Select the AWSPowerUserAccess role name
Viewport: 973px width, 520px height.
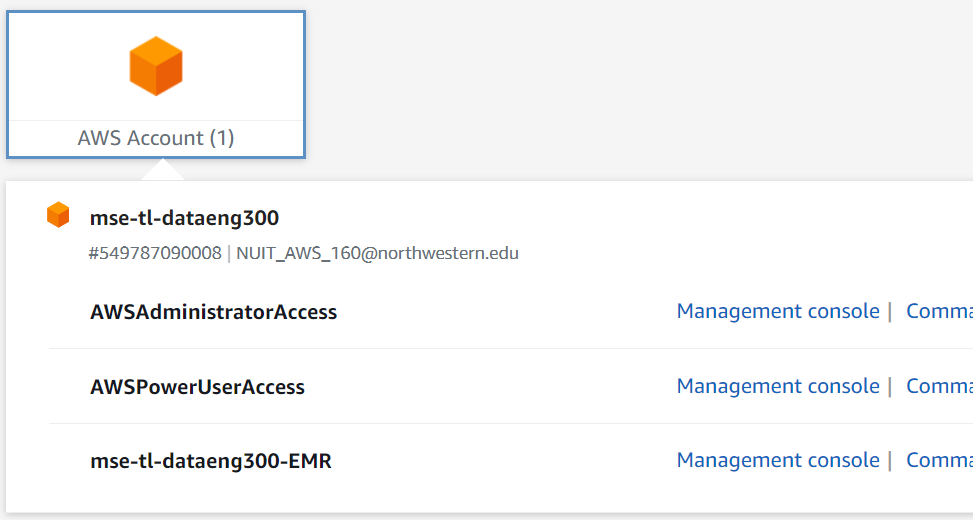pos(197,387)
